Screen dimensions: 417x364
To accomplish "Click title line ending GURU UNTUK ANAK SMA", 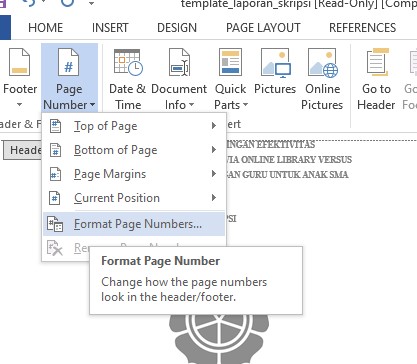I will (x=287, y=174).
